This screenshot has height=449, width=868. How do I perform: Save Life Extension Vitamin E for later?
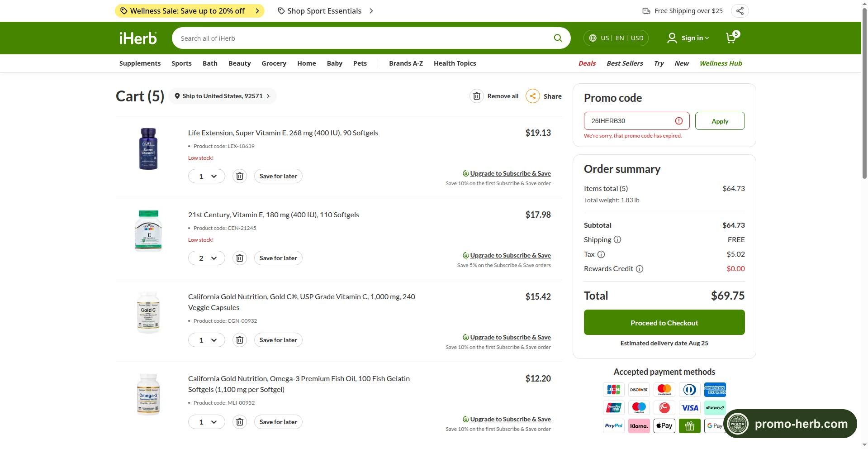pyautogui.click(x=278, y=176)
